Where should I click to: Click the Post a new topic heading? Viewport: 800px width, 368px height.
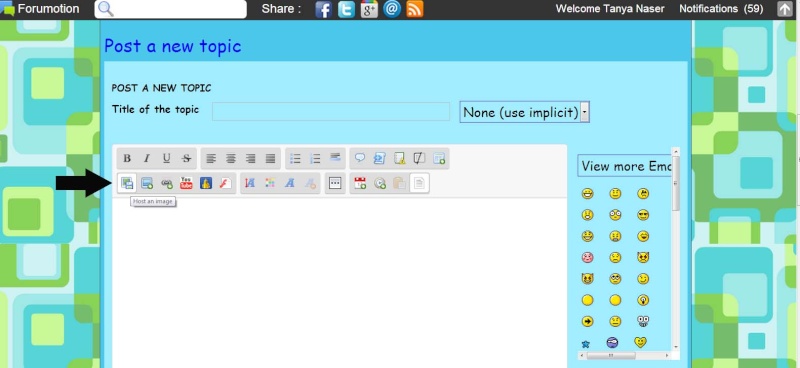(172, 46)
